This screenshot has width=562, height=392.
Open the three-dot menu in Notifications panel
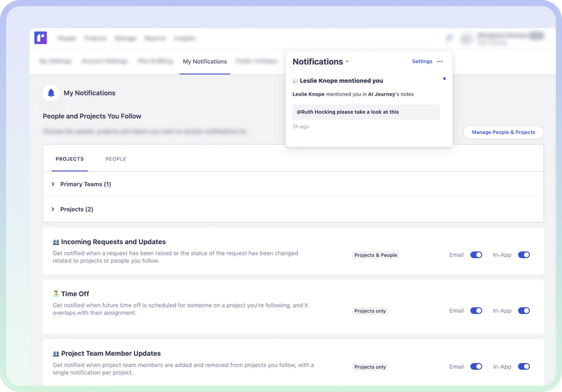pos(440,61)
